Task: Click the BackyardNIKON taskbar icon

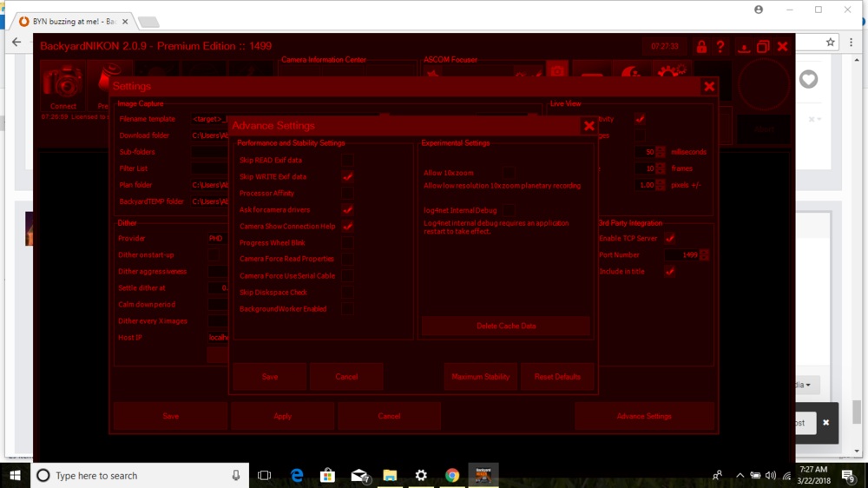Action: coord(483,475)
